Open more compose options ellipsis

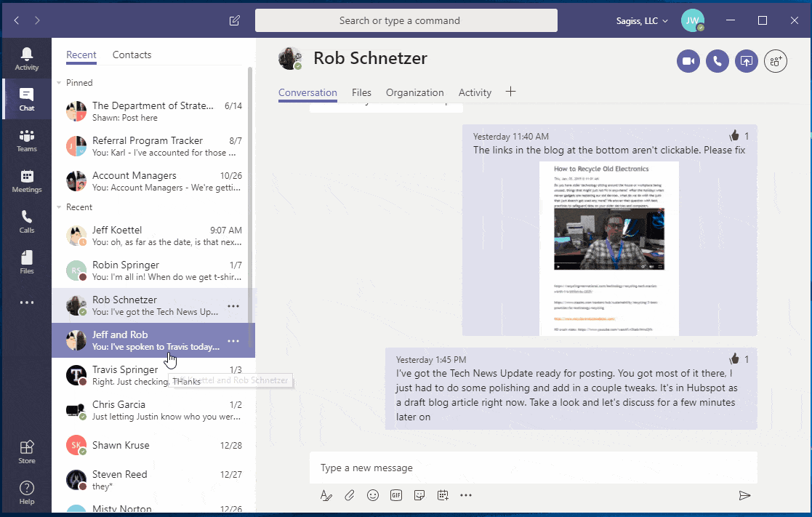466,495
